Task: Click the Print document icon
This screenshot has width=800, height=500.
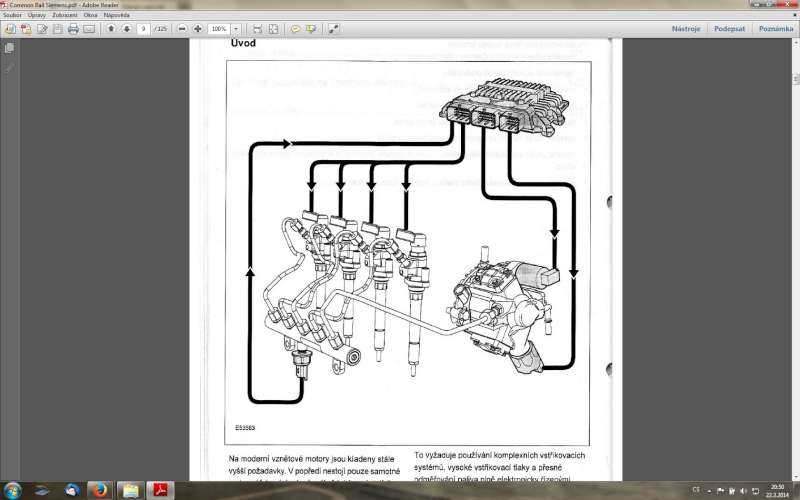Action: (x=73, y=29)
